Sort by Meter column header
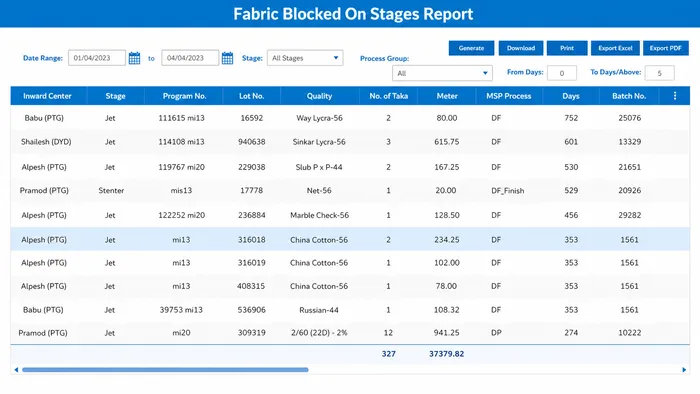 tap(447, 96)
